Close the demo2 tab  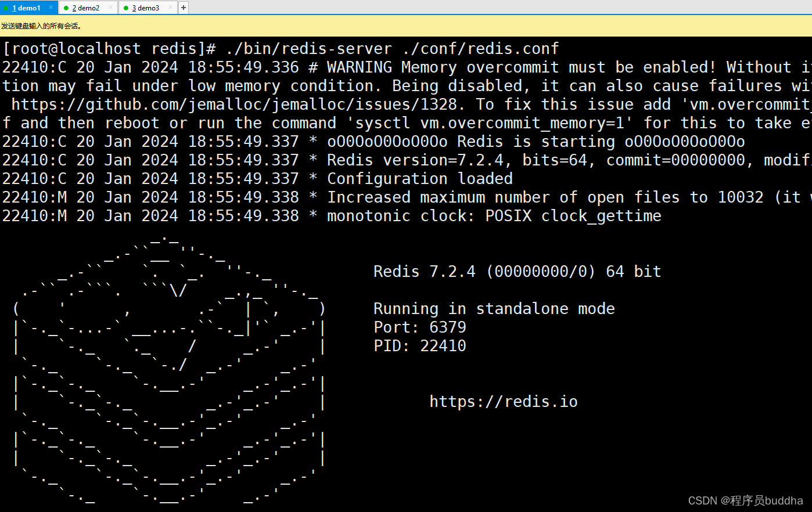[x=110, y=8]
